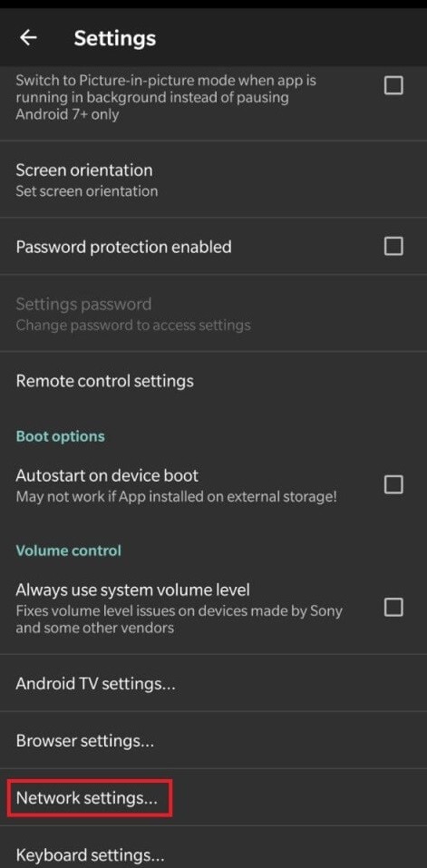
Task: Open Browser settings entry
Action: 214,740
